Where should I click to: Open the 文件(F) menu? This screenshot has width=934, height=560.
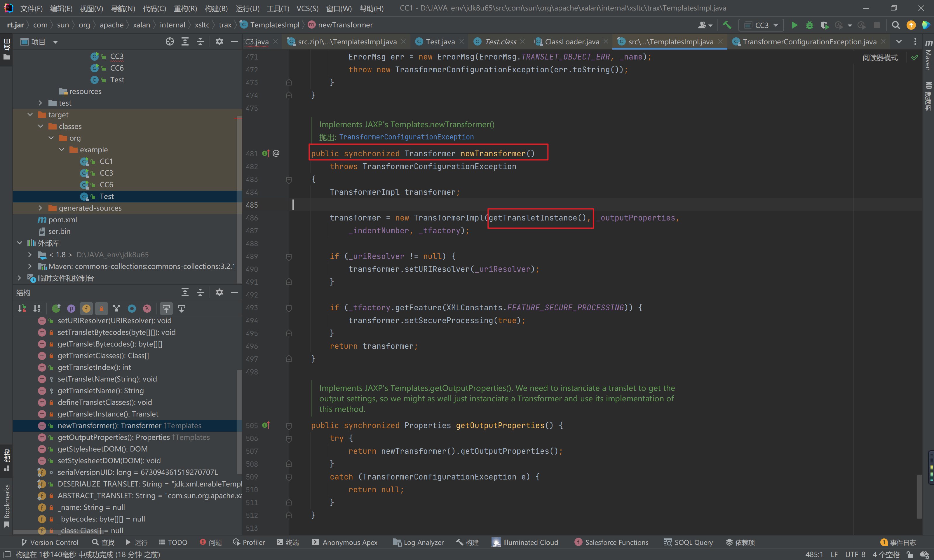coord(31,8)
